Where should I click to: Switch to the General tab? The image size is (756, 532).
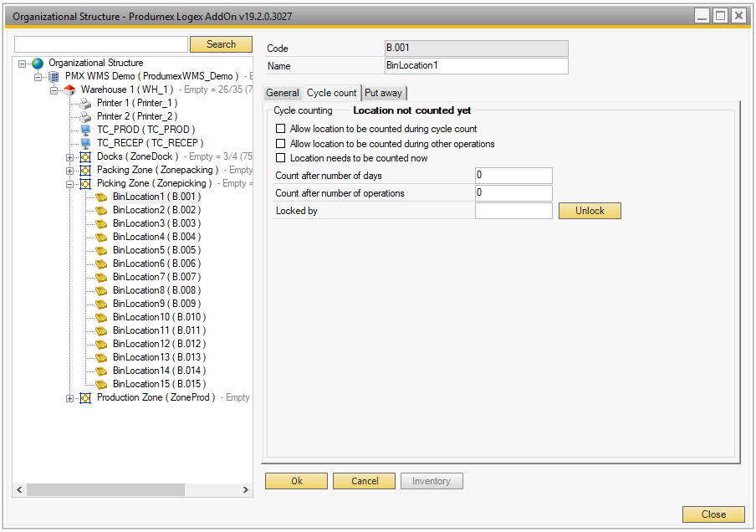pos(283,93)
